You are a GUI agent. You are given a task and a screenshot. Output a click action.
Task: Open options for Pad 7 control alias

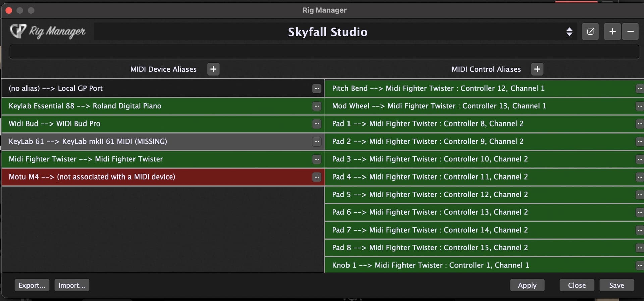coord(640,230)
